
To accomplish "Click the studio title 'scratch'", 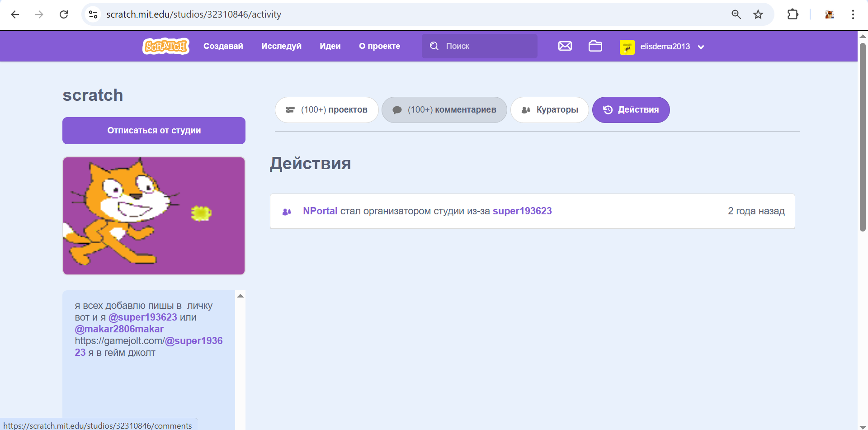I will coord(93,95).
